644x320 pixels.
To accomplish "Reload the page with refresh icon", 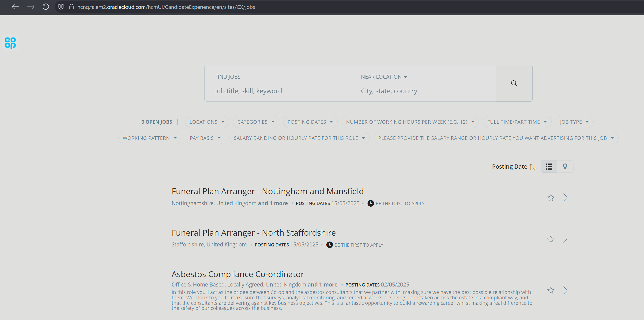I will coord(46,7).
